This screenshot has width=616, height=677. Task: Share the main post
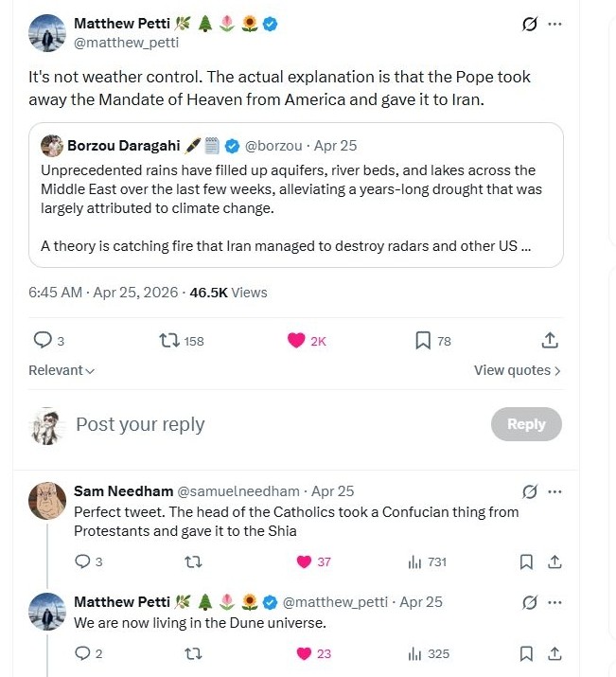coord(550,341)
